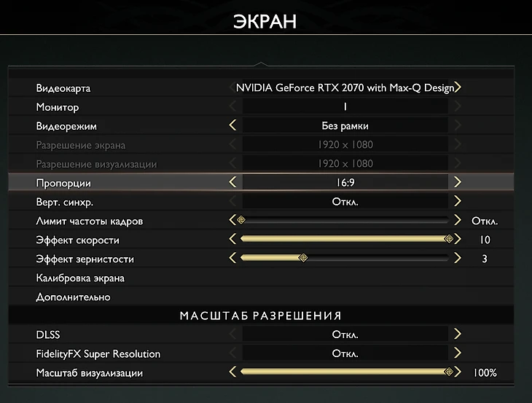Decrease Масштаб визуализации with left arrow

[x=232, y=372]
